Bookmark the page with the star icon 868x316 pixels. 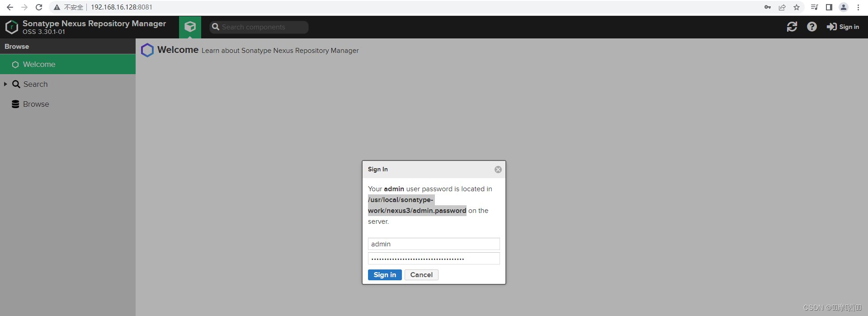[797, 7]
